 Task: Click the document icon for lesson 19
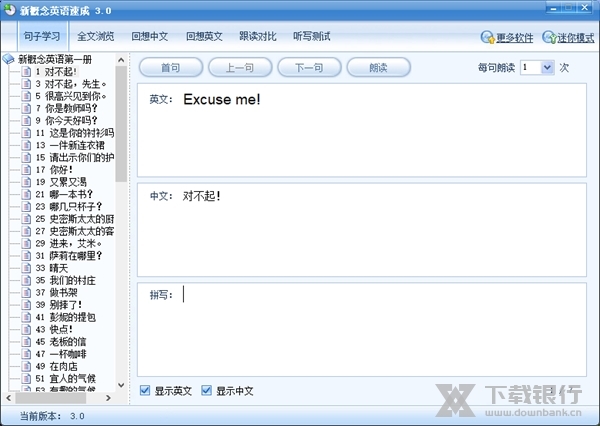point(26,182)
